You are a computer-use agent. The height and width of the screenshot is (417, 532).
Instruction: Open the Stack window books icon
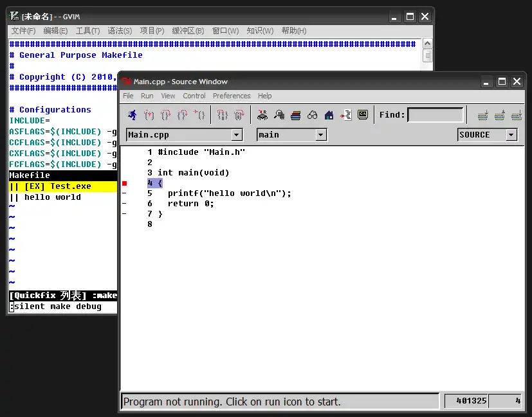click(295, 115)
